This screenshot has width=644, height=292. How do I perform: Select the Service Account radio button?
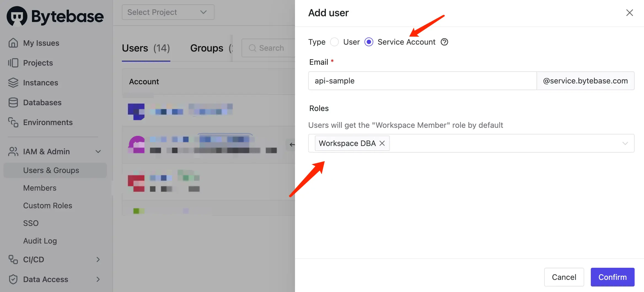(x=369, y=42)
